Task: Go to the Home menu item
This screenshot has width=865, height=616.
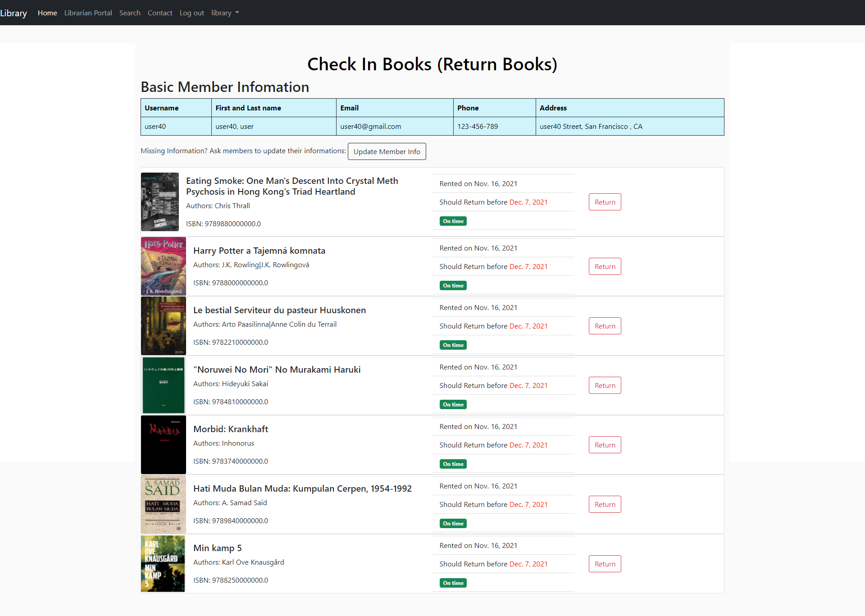Action: [47, 13]
